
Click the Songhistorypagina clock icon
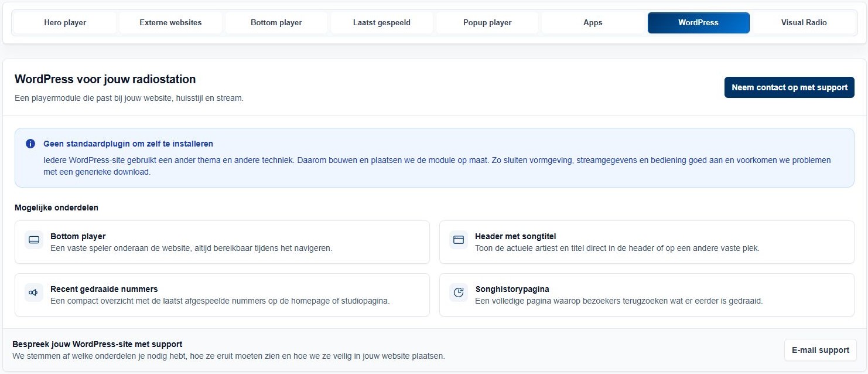pos(459,293)
